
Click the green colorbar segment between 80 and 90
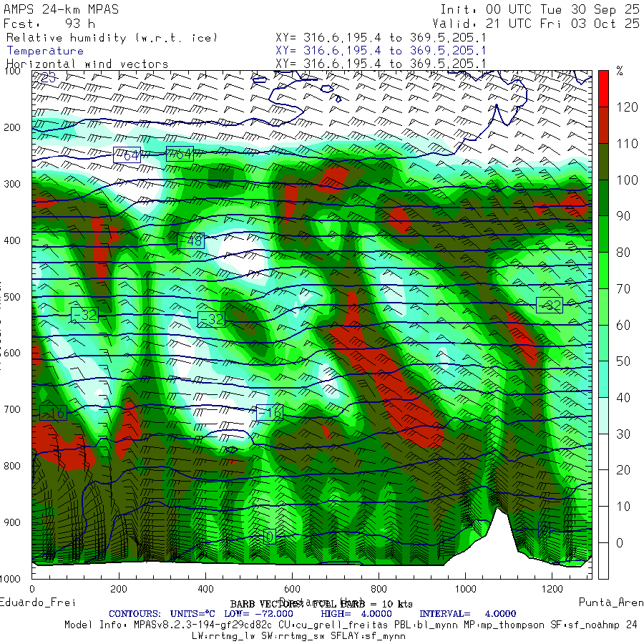[603, 234]
